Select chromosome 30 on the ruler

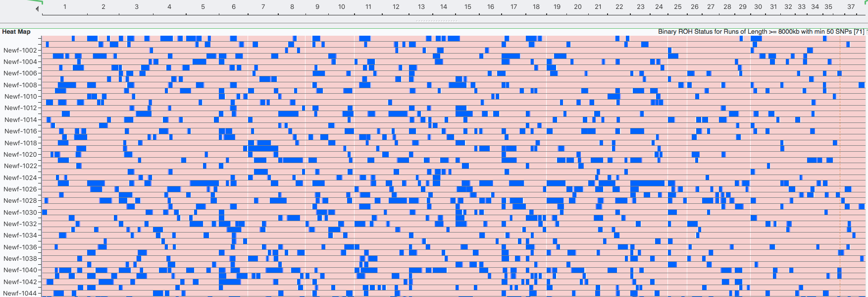[758, 7]
